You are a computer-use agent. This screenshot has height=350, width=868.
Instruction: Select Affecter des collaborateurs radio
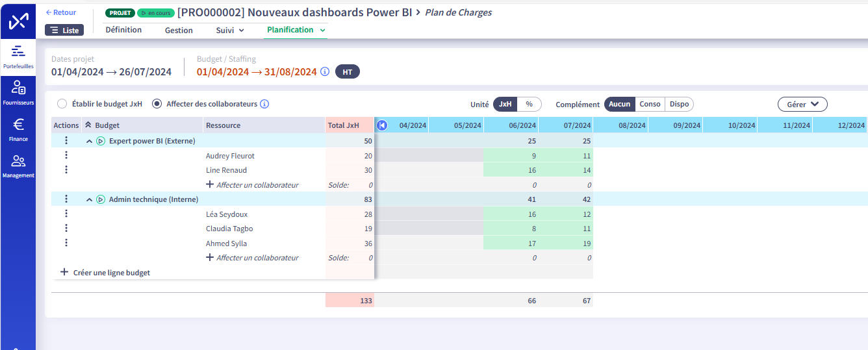coord(157,104)
